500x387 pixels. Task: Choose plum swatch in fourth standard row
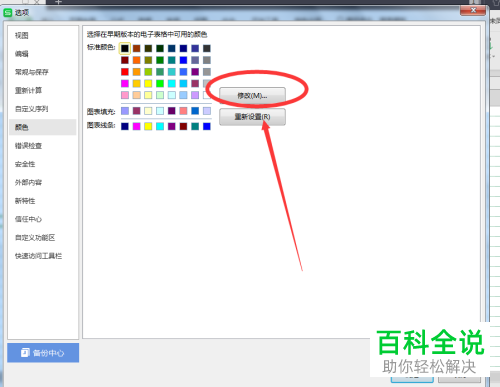(x=195, y=83)
